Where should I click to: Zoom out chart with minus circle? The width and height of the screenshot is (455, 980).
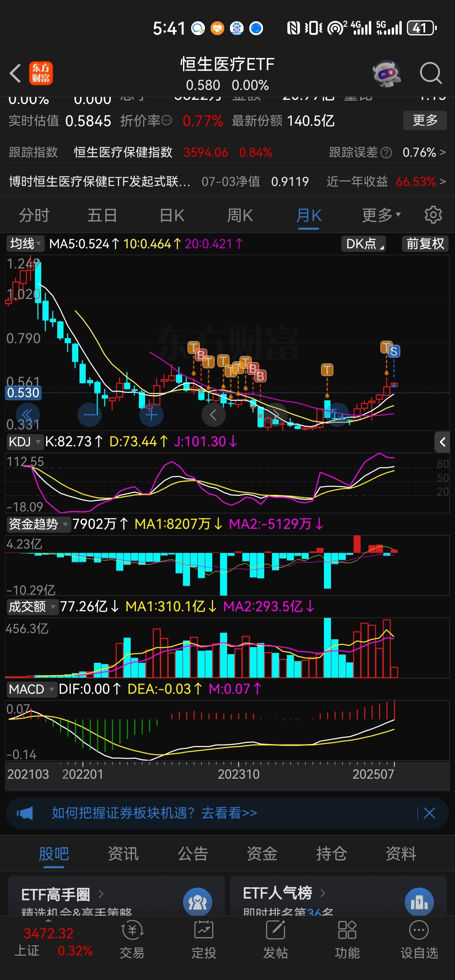[89, 415]
